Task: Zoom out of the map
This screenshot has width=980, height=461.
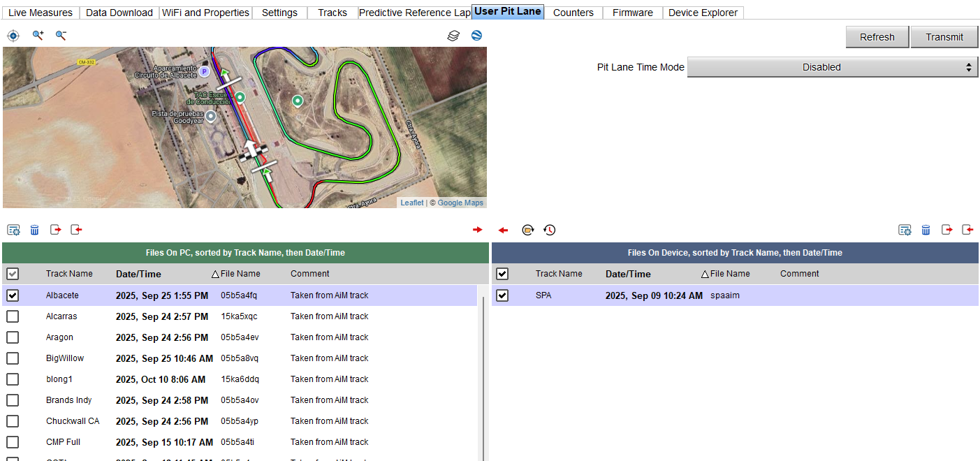Action: [x=61, y=36]
